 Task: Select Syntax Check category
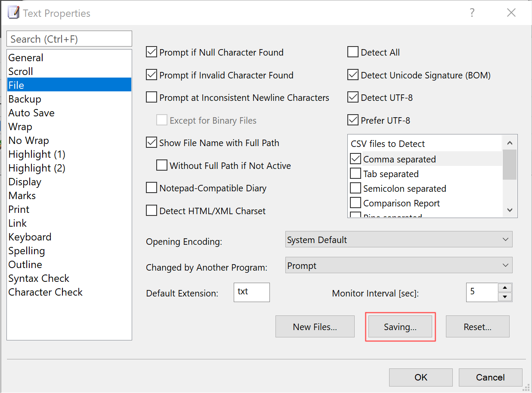(x=69, y=278)
